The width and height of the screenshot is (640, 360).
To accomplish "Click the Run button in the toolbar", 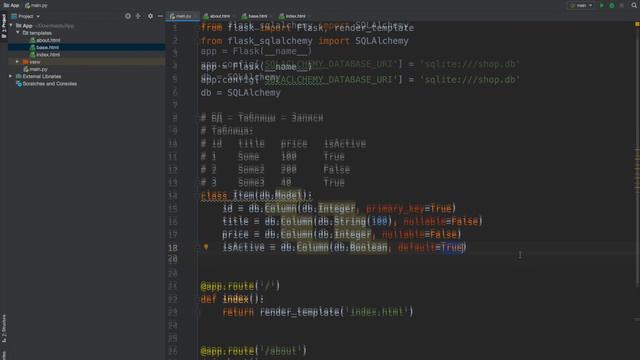I will click(601, 6).
